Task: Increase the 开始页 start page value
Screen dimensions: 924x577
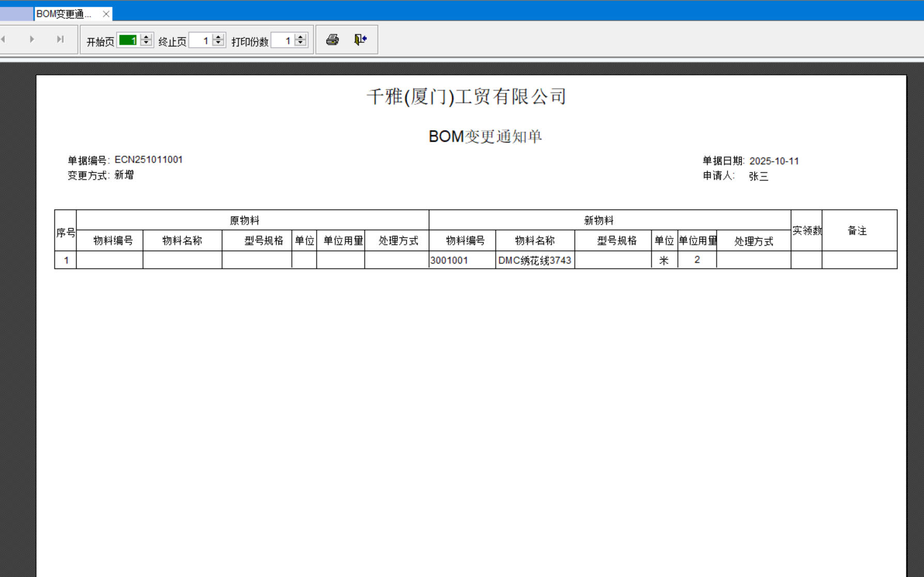Action: coord(146,37)
